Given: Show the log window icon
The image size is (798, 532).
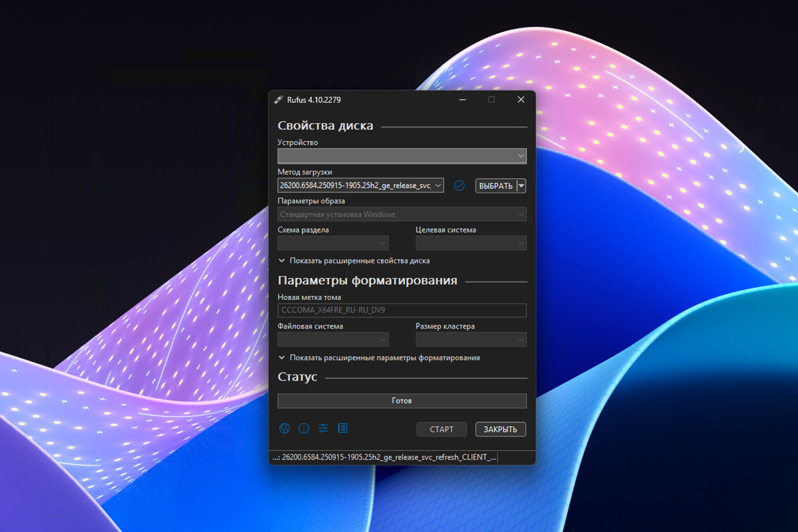Looking at the screenshot, I should click(343, 428).
